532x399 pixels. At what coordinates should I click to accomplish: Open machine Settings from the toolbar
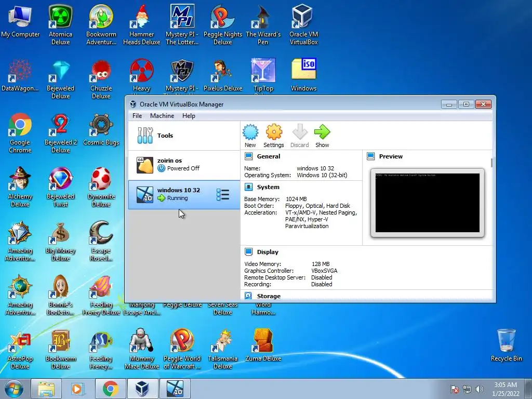273,136
